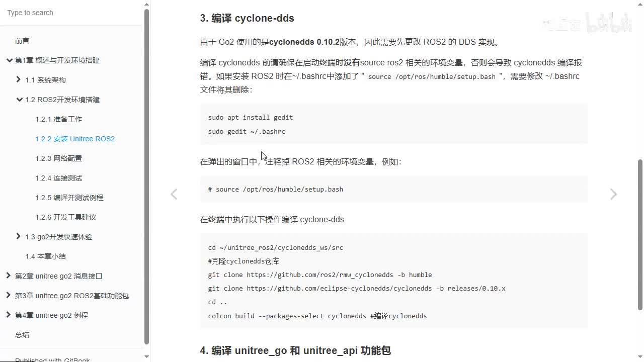Open 总结 page
Screen dimensions: 644x362
click(22, 335)
